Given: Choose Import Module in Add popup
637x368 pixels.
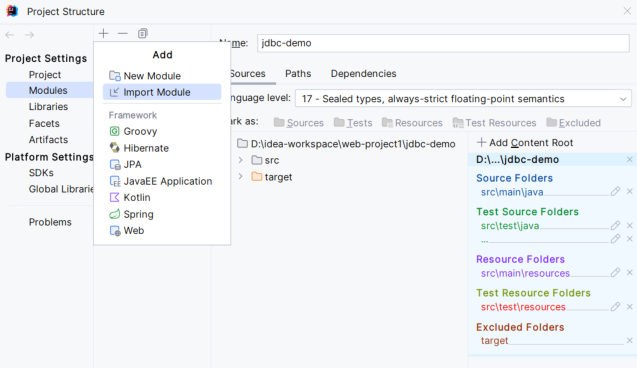Looking at the screenshot, I should [162, 92].
